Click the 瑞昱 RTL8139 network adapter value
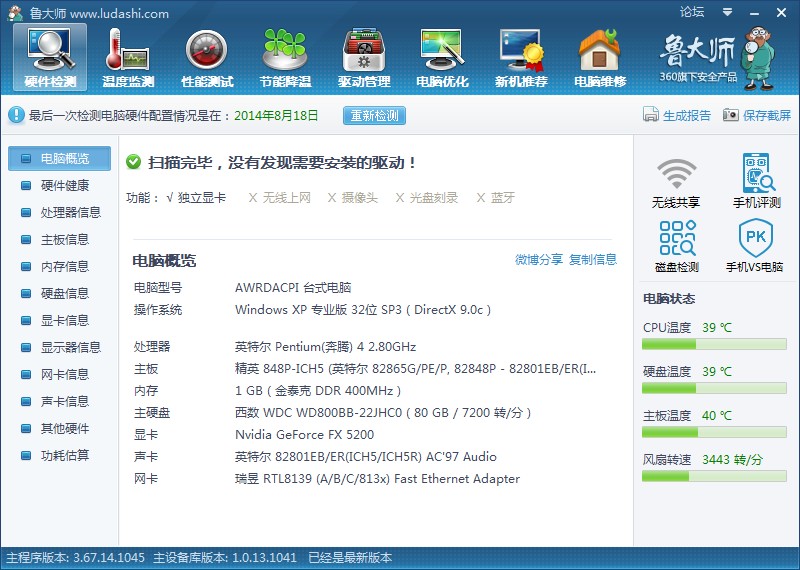This screenshot has width=800, height=570. 378,479
